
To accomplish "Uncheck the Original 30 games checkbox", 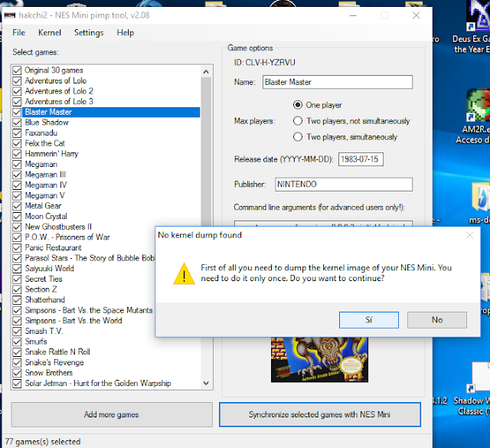I will pos(18,70).
